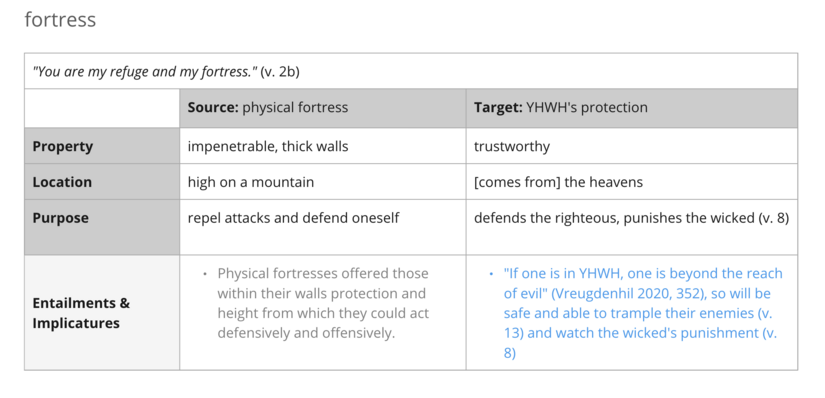Click the empty top-left table header cell
The image size is (825, 398).
[102, 108]
